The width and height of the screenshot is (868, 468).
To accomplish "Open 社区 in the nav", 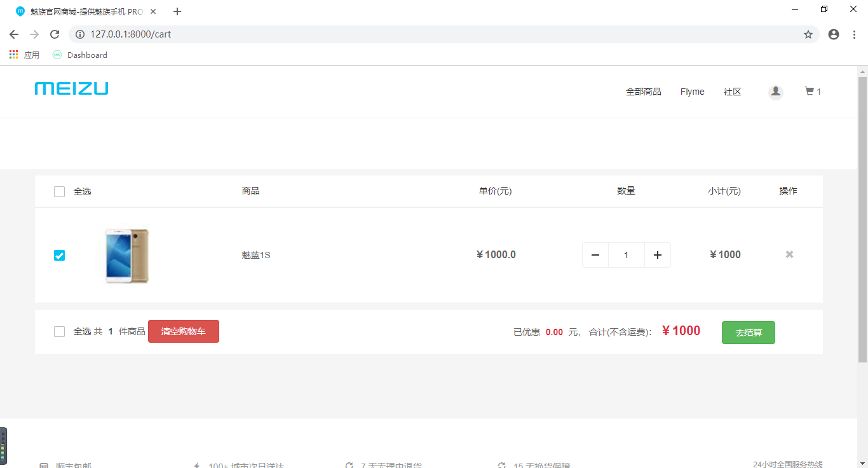I will [x=733, y=92].
